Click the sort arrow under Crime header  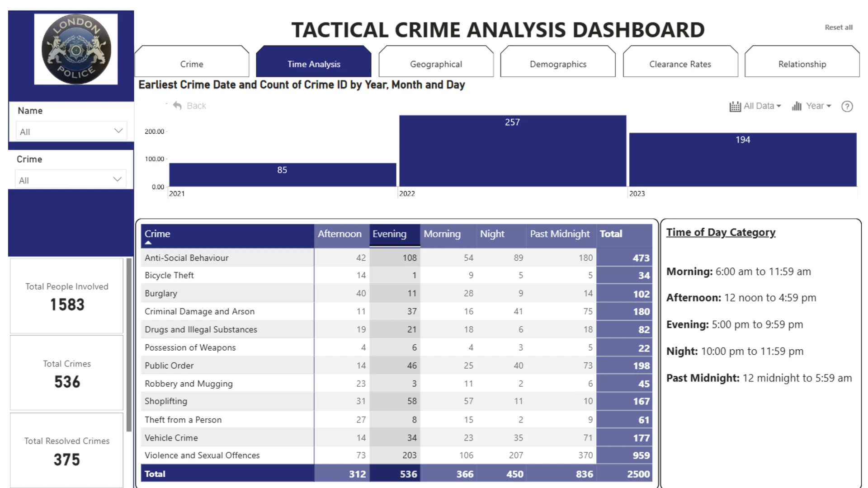click(x=148, y=243)
